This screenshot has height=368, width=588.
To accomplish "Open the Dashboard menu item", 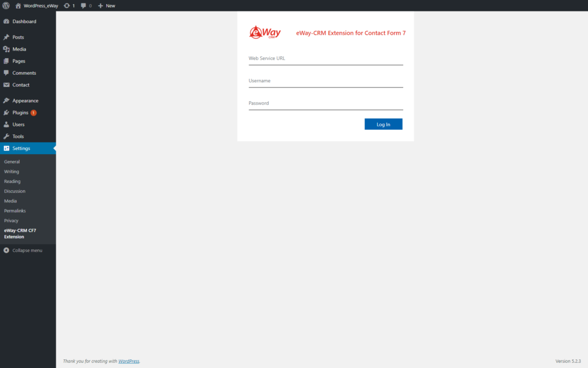I will (24, 21).
